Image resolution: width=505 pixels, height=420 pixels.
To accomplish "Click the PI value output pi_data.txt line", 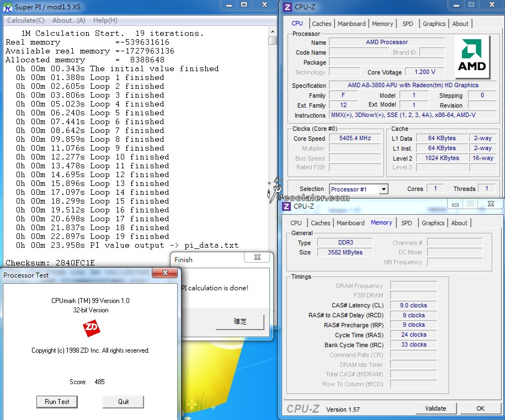I will [127, 246].
